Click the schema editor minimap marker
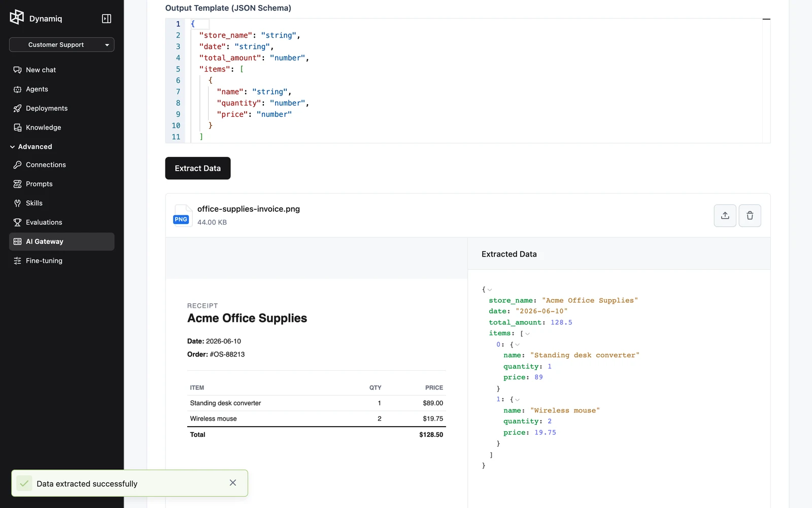 (x=766, y=19)
